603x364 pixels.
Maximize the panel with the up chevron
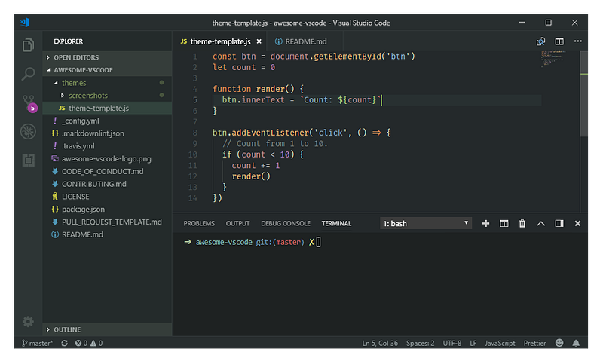point(540,223)
